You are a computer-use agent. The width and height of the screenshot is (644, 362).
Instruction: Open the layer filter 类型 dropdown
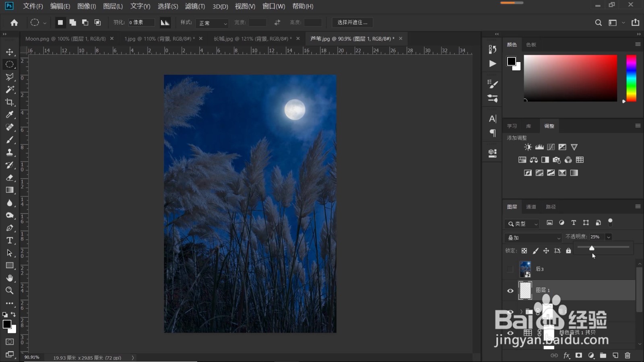[522, 224]
